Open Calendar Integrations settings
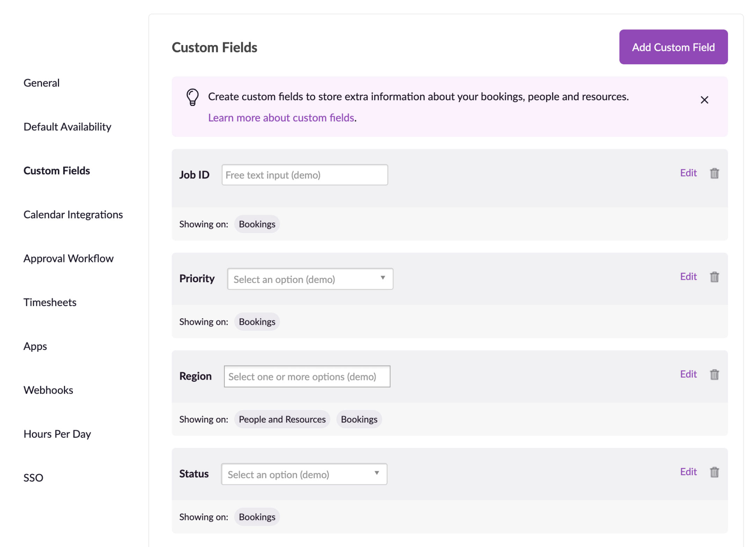 pyautogui.click(x=73, y=215)
